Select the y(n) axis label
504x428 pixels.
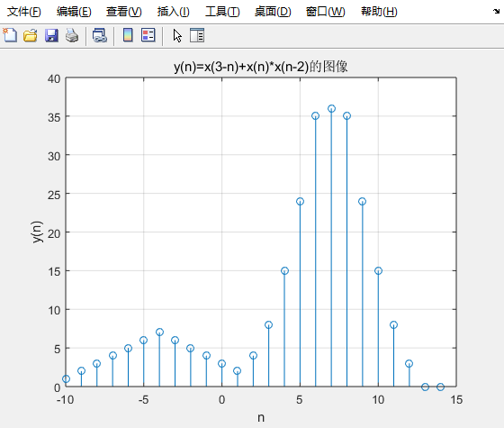[37, 232]
